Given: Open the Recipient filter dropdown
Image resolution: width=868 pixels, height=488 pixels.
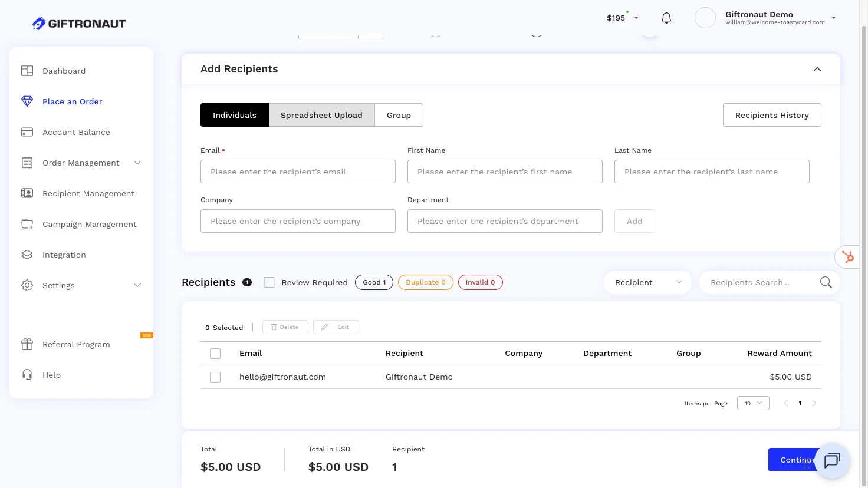Looking at the screenshot, I should 647,283.
